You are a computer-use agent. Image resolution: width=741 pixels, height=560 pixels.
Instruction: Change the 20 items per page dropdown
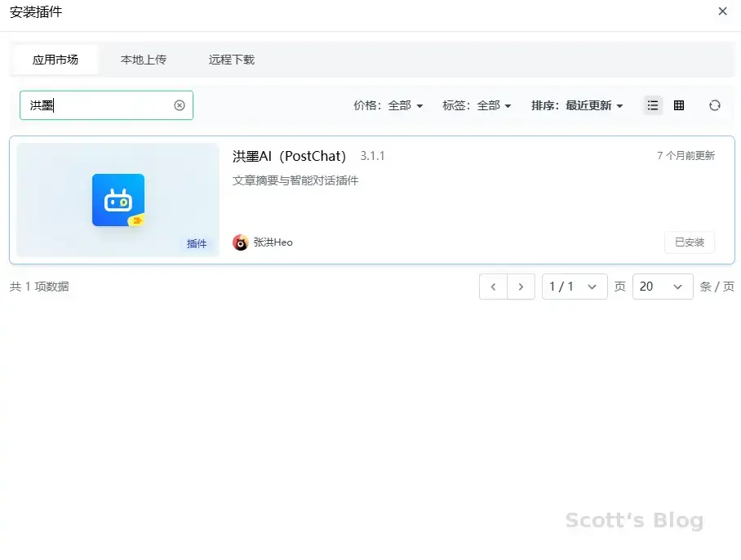[662, 287]
